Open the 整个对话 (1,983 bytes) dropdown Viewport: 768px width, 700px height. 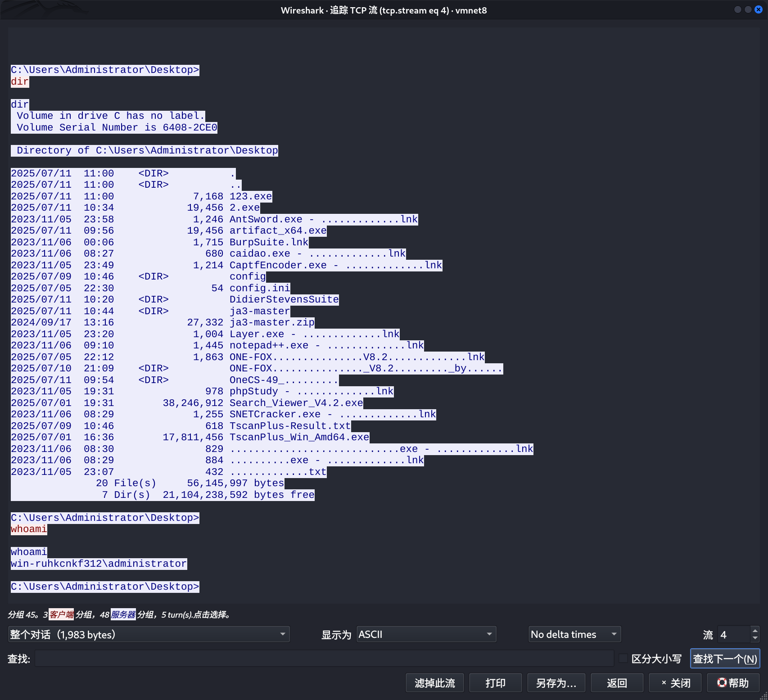(x=149, y=634)
